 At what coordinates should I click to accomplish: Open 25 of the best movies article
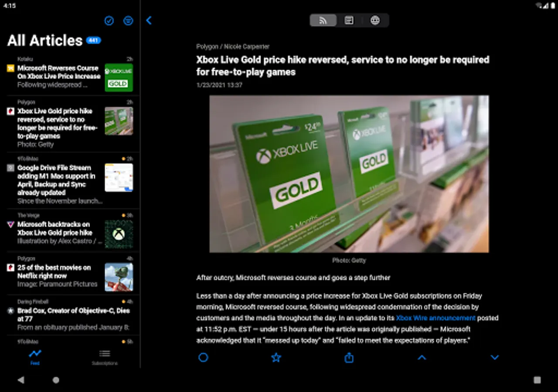click(70, 273)
